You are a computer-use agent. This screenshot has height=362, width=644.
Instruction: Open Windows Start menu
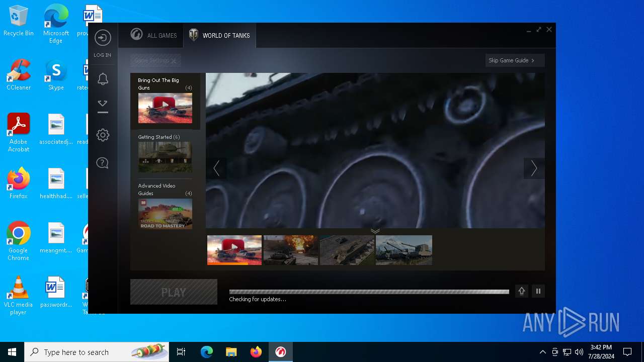pos(12,352)
